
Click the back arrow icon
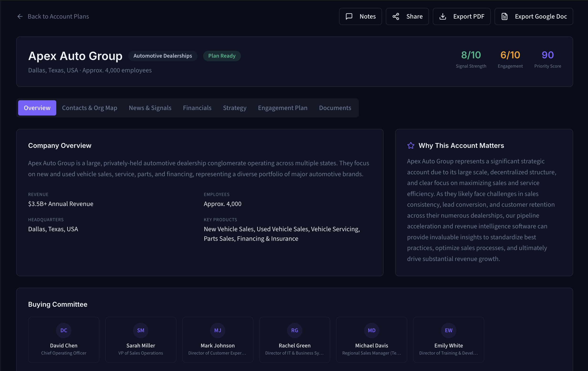click(x=20, y=16)
